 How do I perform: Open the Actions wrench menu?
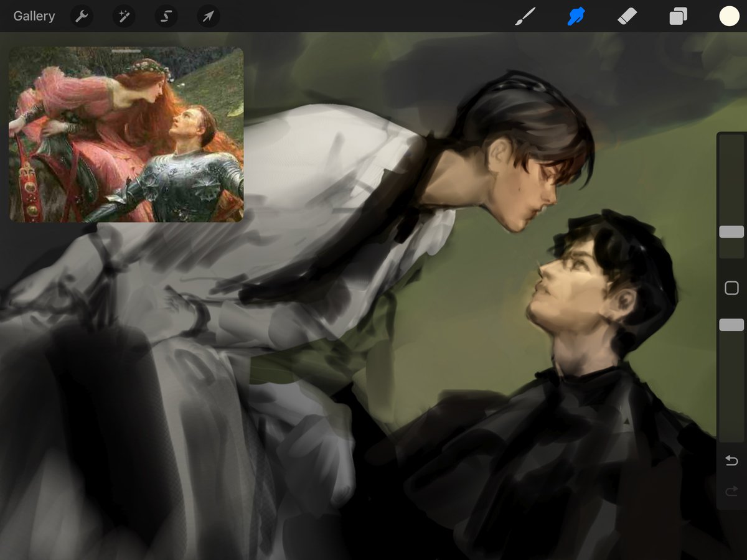pyautogui.click(x=82, y=16)
